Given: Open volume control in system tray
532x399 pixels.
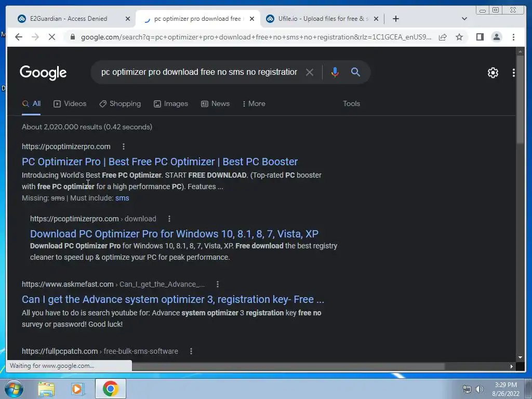Looking at the screenshot, I should tap(480, 389).
